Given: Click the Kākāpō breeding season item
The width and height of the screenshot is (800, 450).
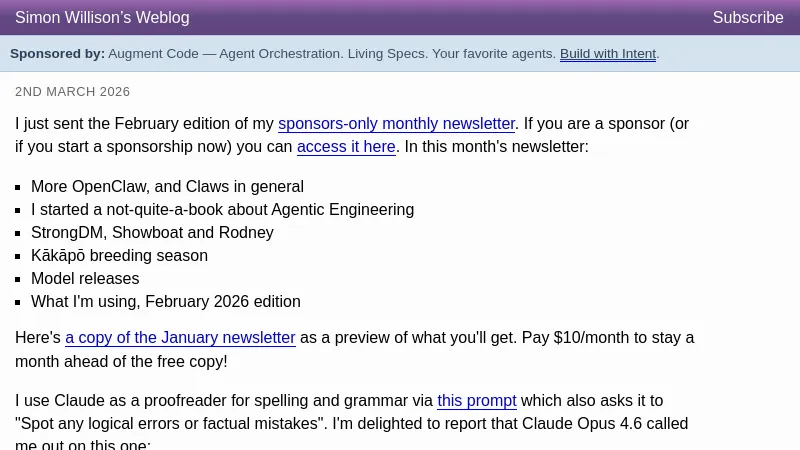Looking at the screenshot, I should pyautogui.click(x=119, y=256).
